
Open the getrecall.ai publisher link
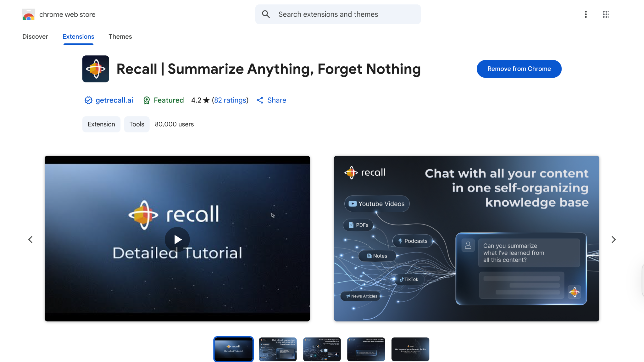tap(114, 100)
